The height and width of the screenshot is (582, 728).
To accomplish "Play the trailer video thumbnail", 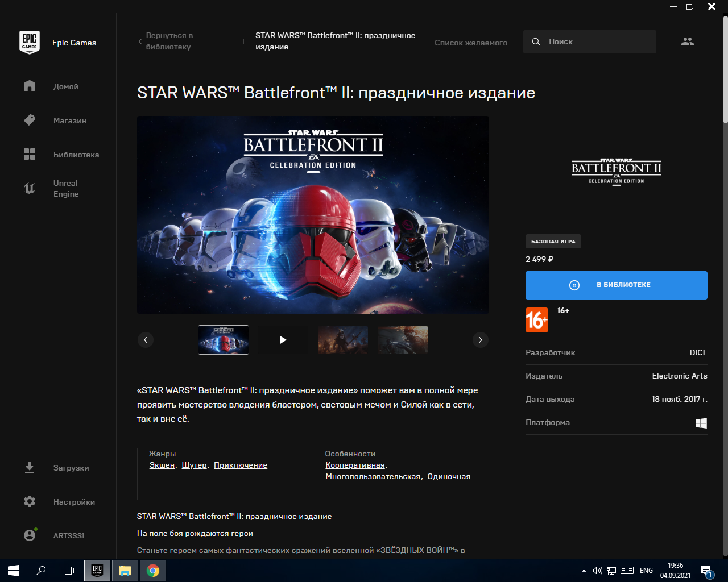I will tap(283, 340).
